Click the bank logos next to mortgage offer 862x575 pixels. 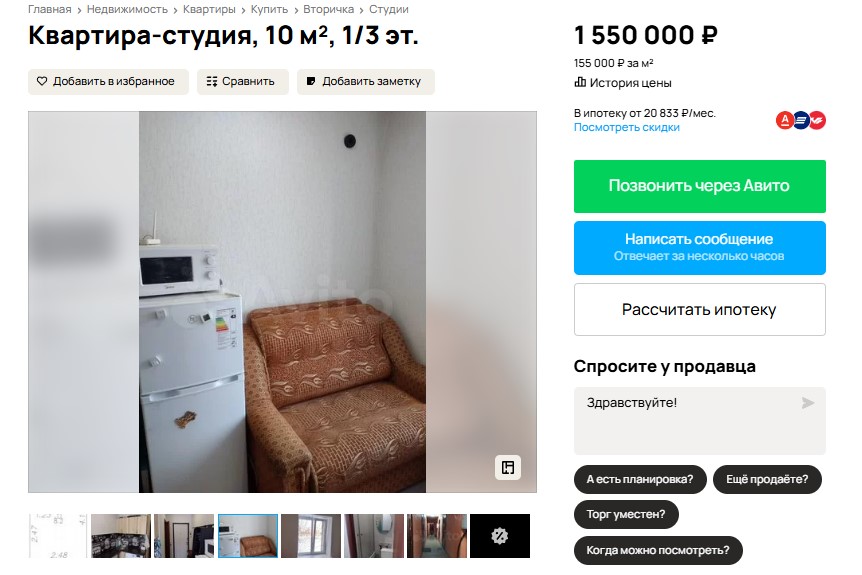click(x=800, y=120)
